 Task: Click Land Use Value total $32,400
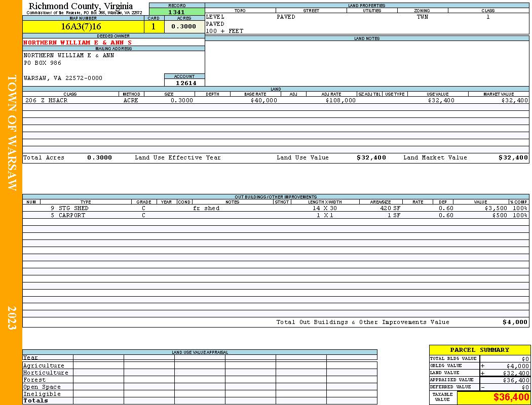click(x=371, y=157)
